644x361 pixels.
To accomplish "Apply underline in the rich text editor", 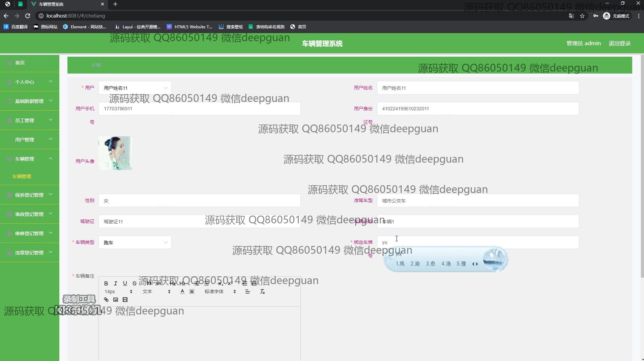I will [x=125, y=283].
